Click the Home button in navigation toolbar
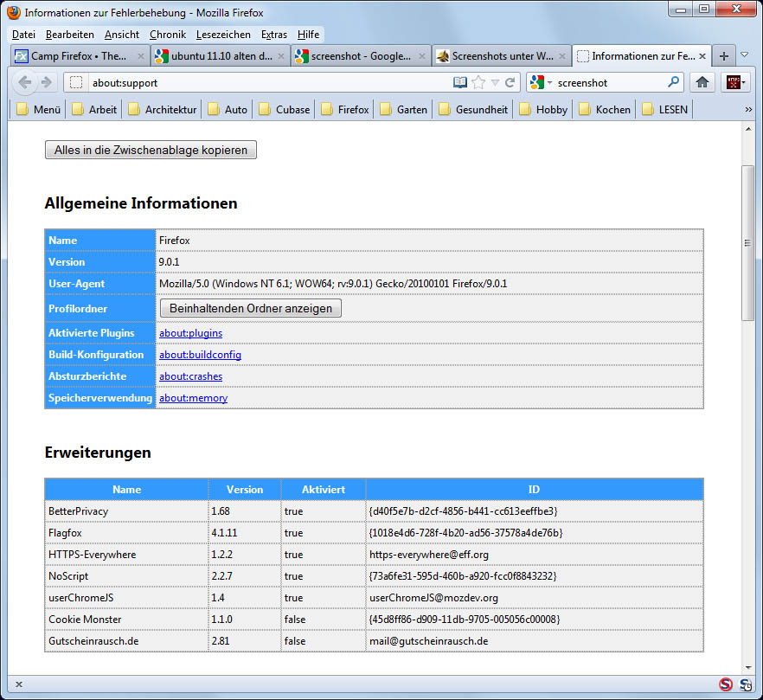763x700 pixels. click(x=702, y=83)
